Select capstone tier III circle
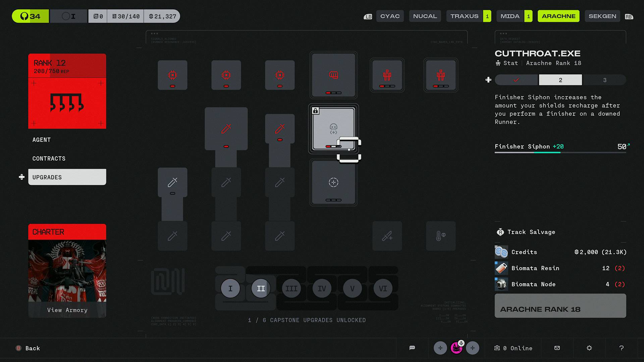Image resolution: width=644 pixels, height=362 pixels. pos(291,288)
